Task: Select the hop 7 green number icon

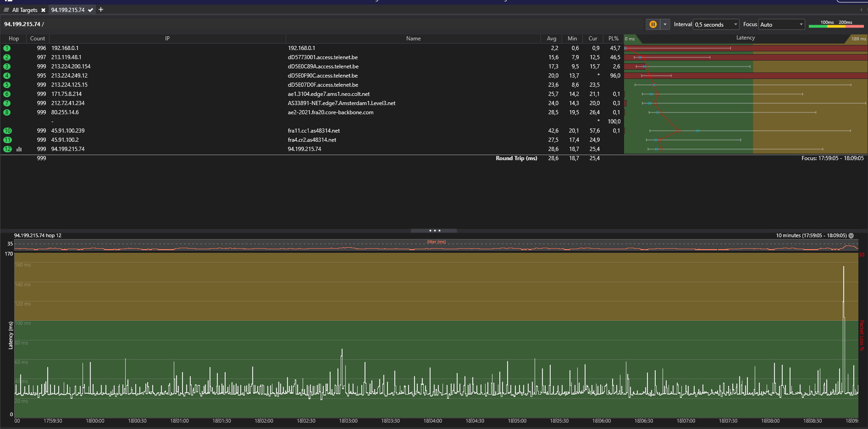Action: tap(7, 103)
